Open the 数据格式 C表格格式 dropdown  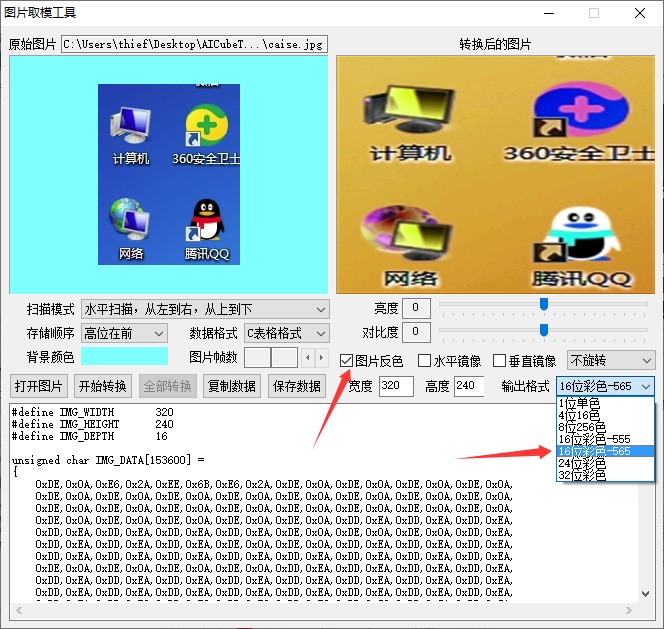pos(287,333)
